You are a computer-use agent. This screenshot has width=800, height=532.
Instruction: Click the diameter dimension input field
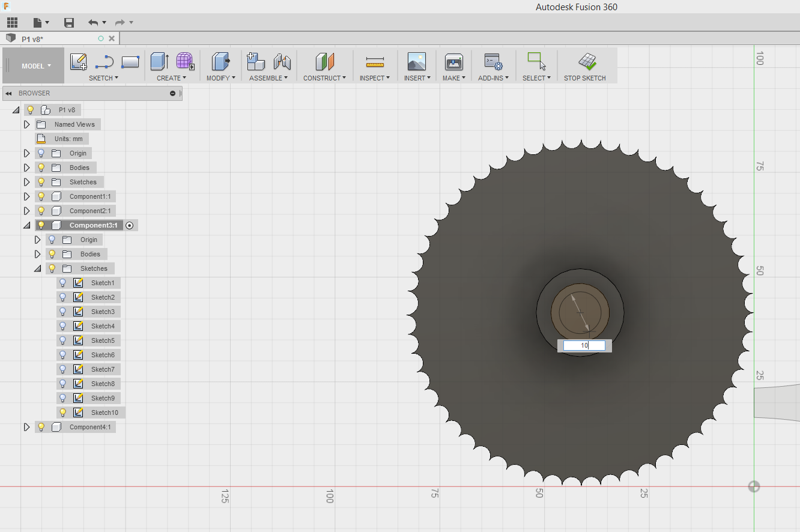[x=584, y=345]
